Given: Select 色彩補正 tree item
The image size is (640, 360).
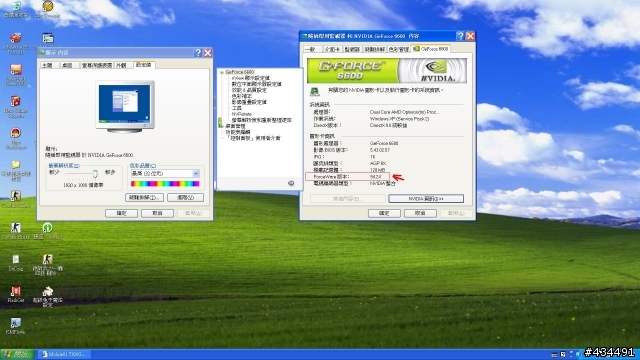Looking at the screenshot, I should pyautogui.click(x=242, y=96).
